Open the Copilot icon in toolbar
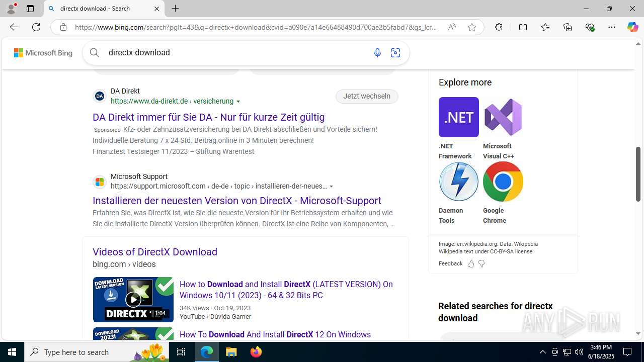The image size is (644, 362). 632,27
